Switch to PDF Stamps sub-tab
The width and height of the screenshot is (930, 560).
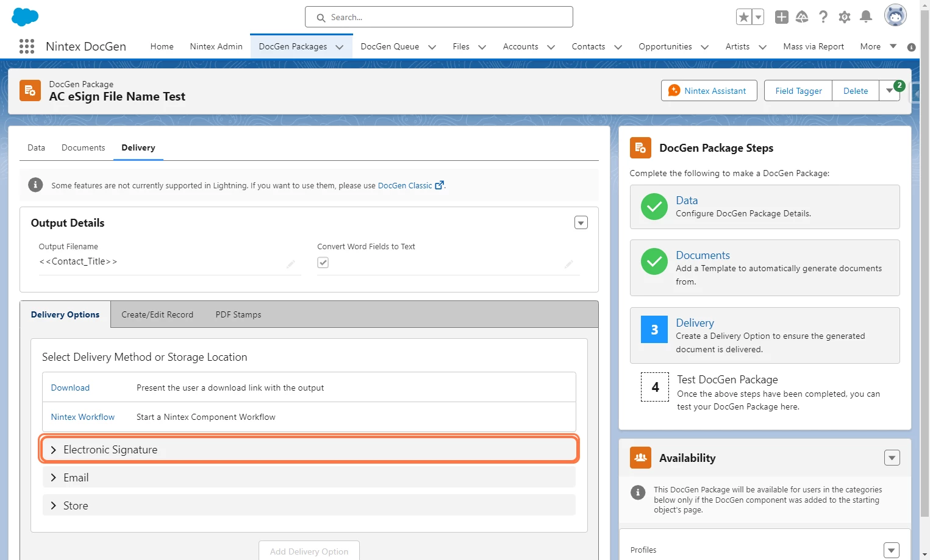pos(238,314)
